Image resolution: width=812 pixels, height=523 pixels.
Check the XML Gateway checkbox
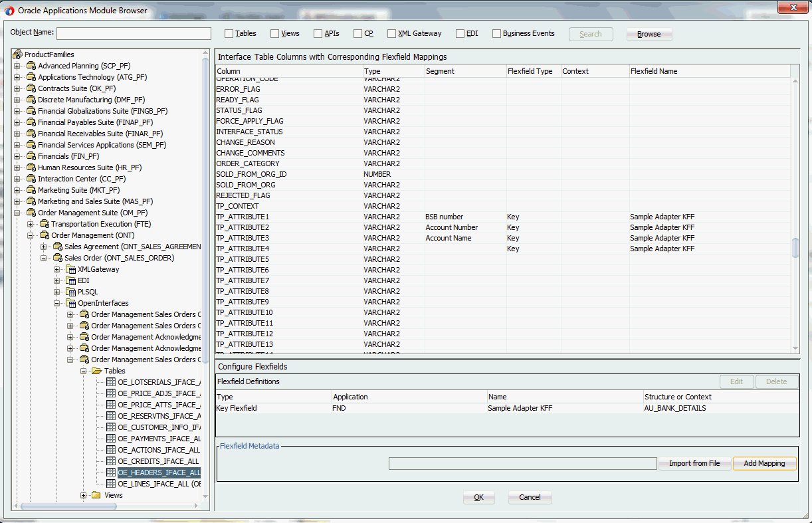click(391, 34)
